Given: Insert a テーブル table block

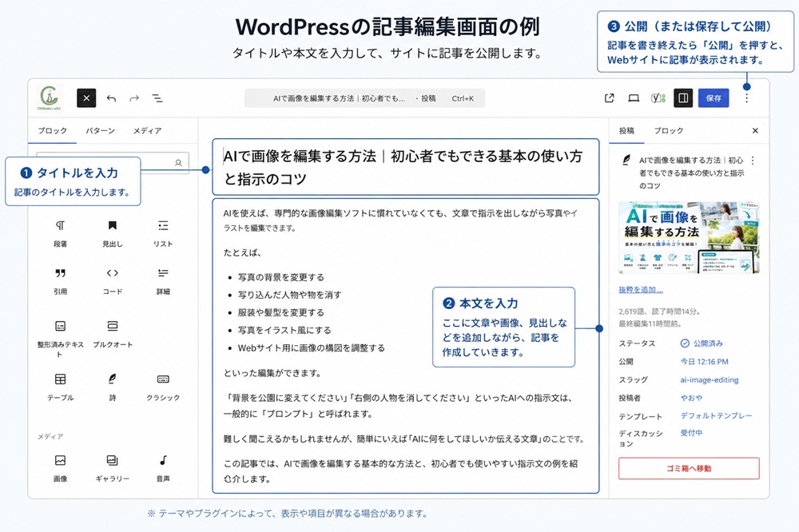Looking at the screenshot, I should pyautogui.click(x=60, y=387).
